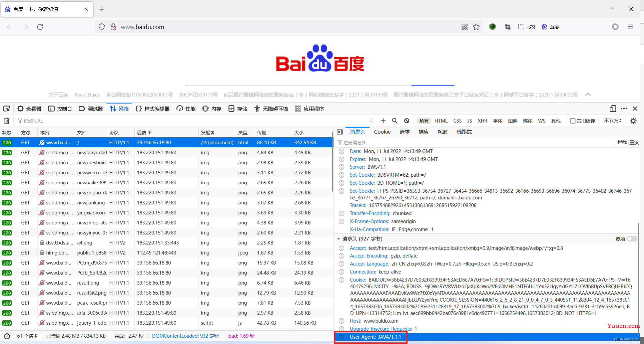Open the Debugger (调试器) panel

click(91, 109)
